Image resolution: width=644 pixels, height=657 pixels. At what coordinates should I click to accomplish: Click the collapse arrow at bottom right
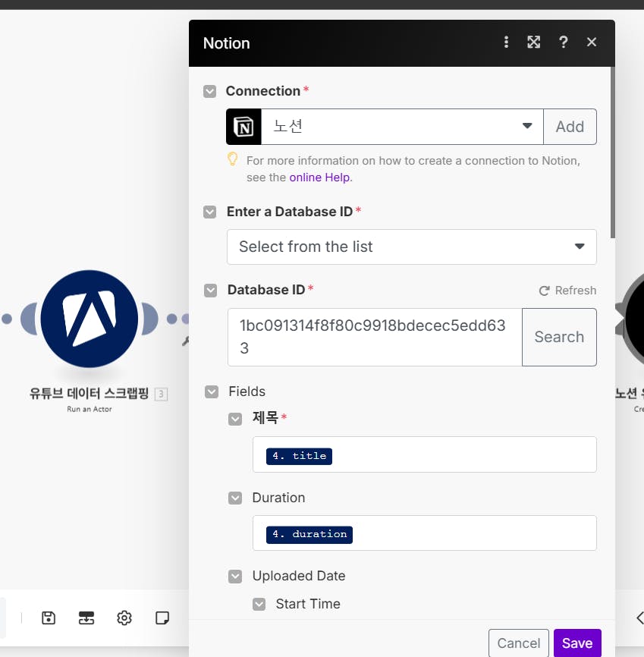click(639, 618)
